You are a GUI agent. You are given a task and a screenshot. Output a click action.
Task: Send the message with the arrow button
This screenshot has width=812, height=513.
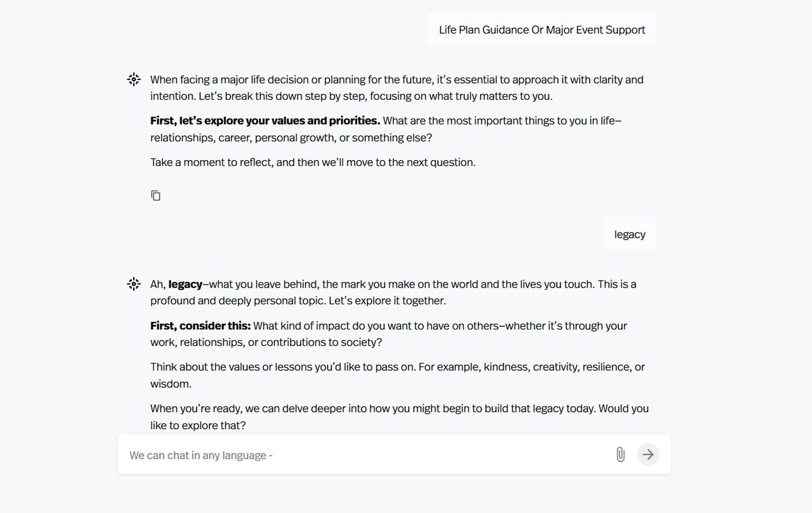(648, 454)
